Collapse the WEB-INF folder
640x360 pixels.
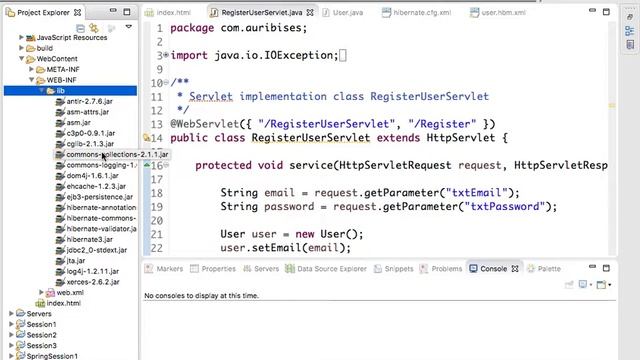(31, 80)
